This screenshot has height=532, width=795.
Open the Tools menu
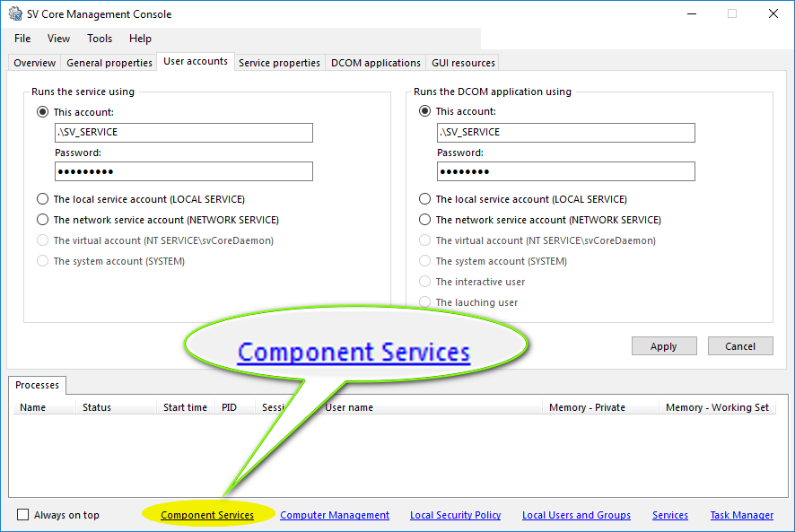click(100, 39)
